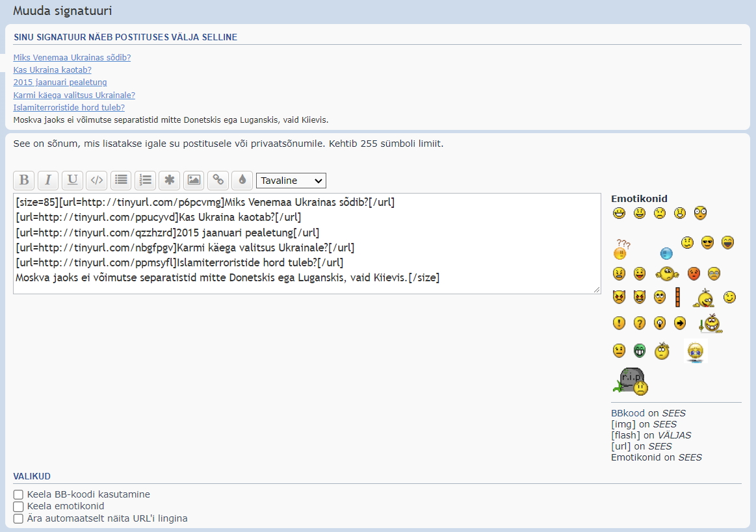Insert the red angry face emoticon

(x=694, y=273)
